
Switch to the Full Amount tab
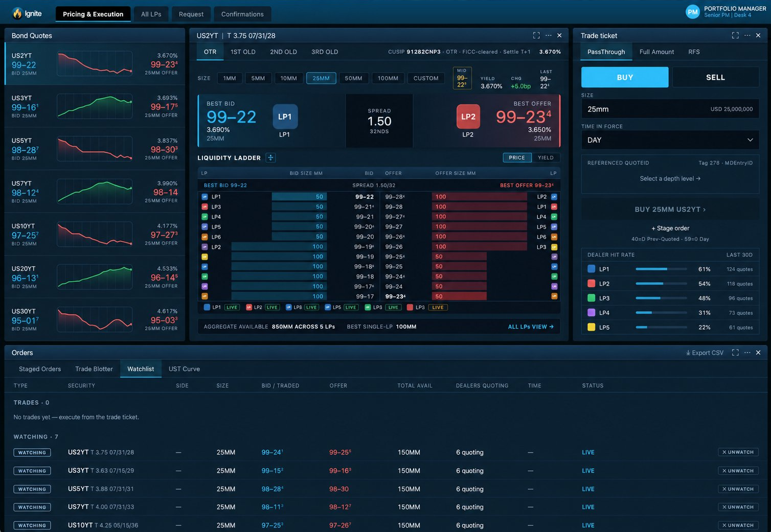(x=656, y=52)
